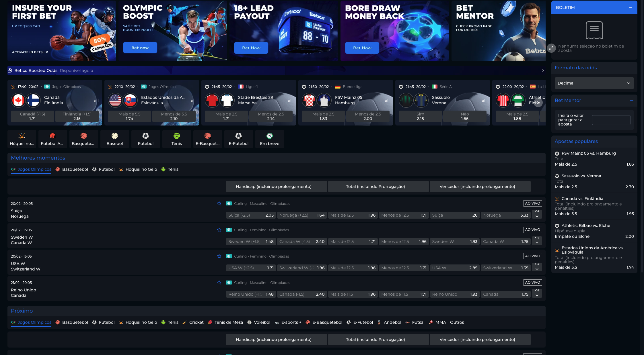
Task: Click the Em breve clock icon
Action: click(x=269, y=136)
